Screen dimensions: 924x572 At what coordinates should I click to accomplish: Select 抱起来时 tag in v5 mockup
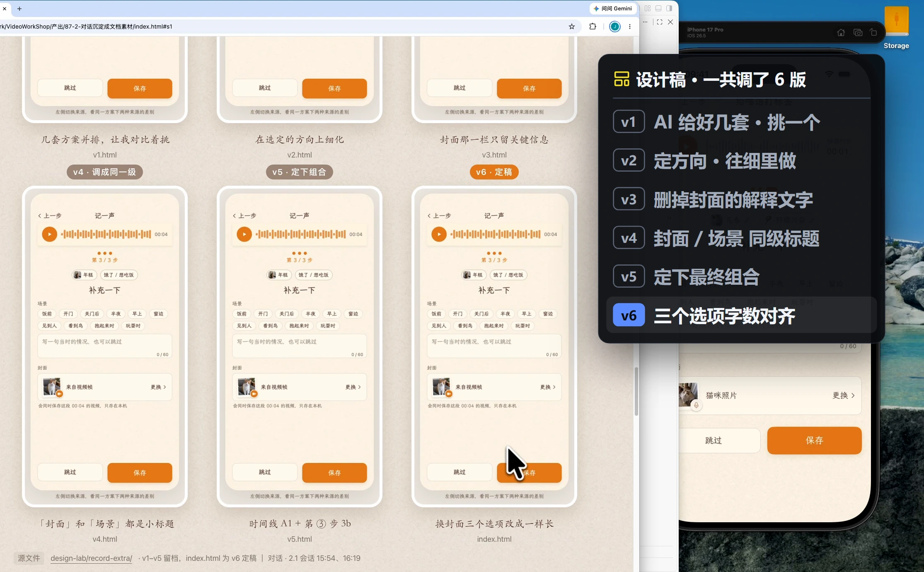(299, 326)
